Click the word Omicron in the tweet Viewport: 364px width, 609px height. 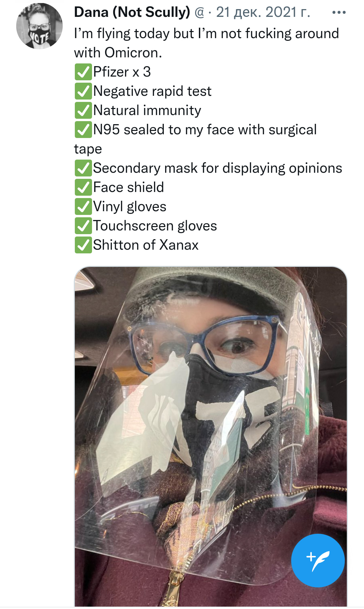(133, 53)
